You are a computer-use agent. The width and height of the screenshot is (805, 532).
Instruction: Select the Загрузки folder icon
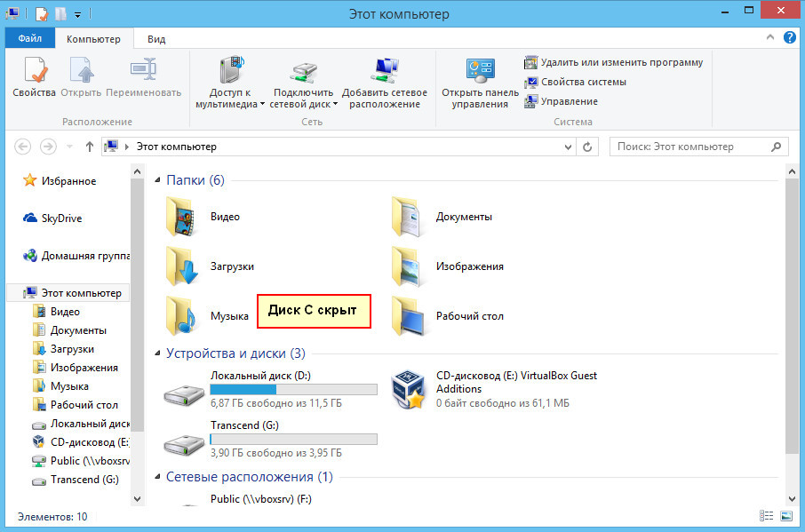click(182, 266)
